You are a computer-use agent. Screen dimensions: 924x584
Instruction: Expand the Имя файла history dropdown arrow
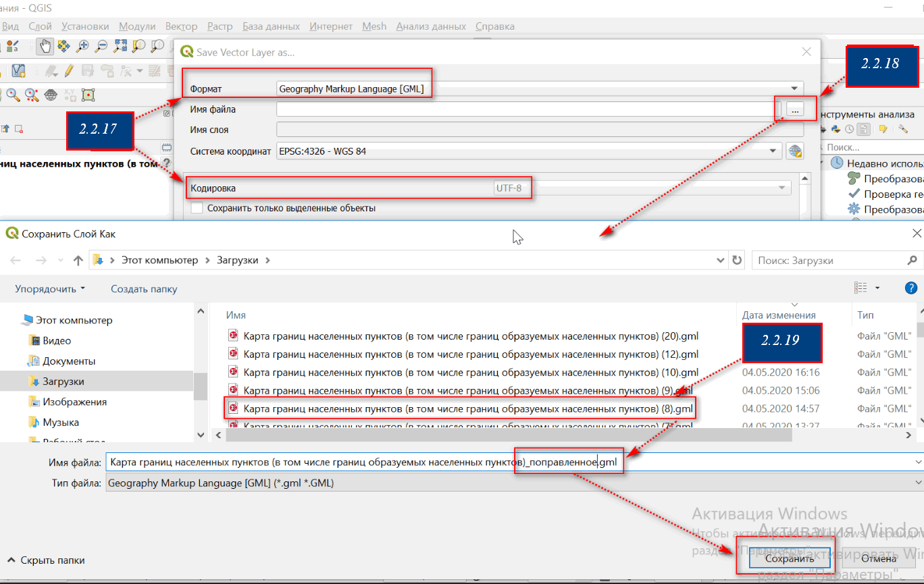click(917, 462)
